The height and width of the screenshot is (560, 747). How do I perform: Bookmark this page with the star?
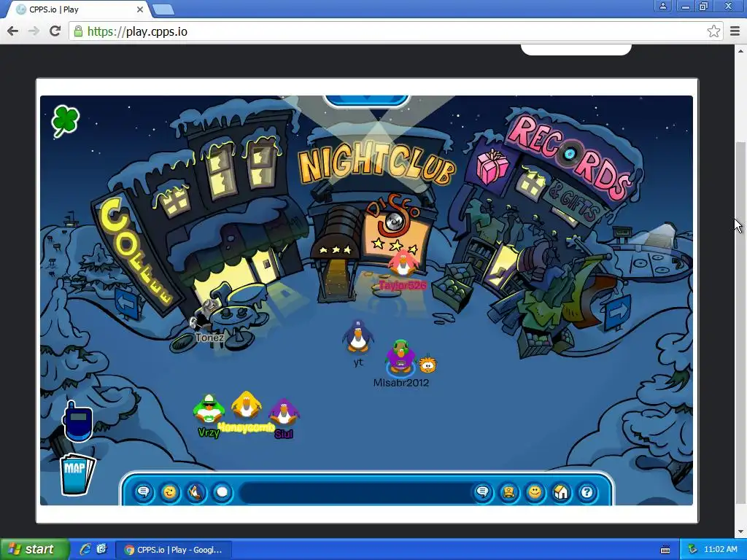tap(713, 31)
